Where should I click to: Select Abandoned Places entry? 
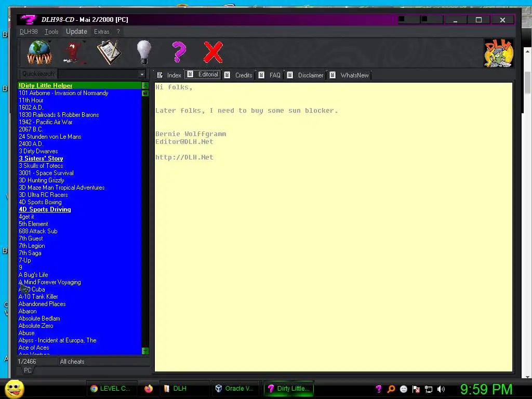(79, 304)
